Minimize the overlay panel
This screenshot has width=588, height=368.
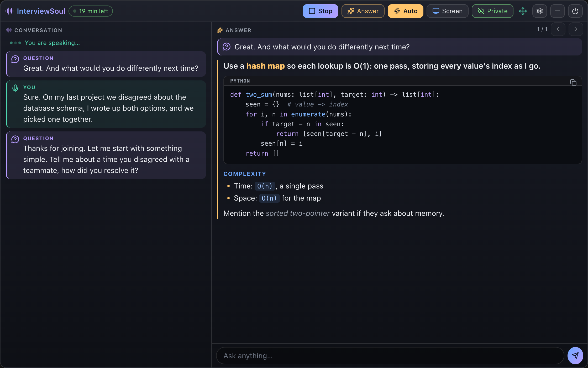point(557,11)
